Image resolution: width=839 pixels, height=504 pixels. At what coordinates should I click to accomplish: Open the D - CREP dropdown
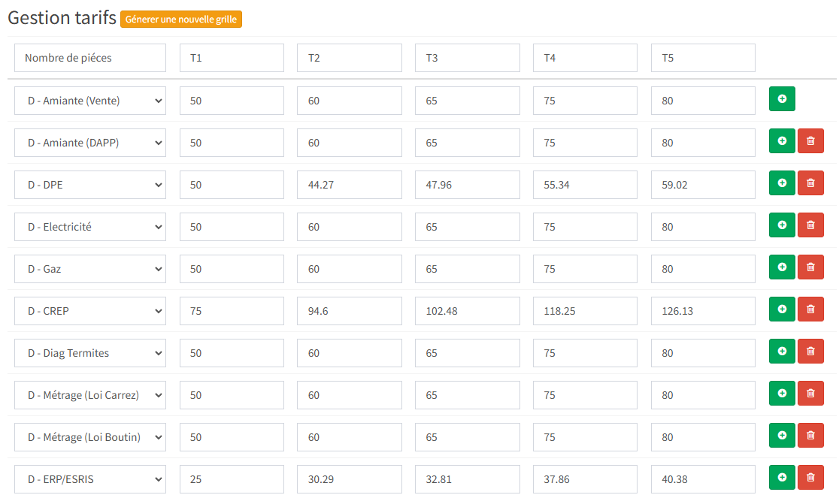click(x=90, y=311)
